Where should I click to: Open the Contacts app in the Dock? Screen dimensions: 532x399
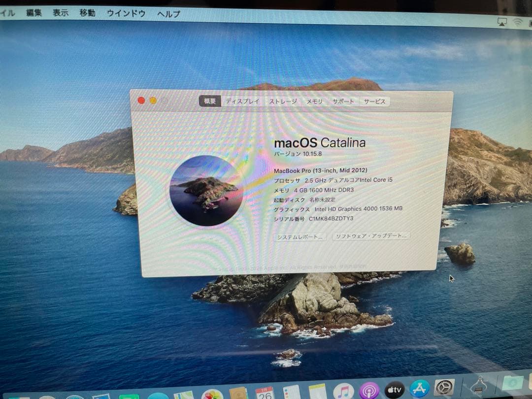click(238, 394)
